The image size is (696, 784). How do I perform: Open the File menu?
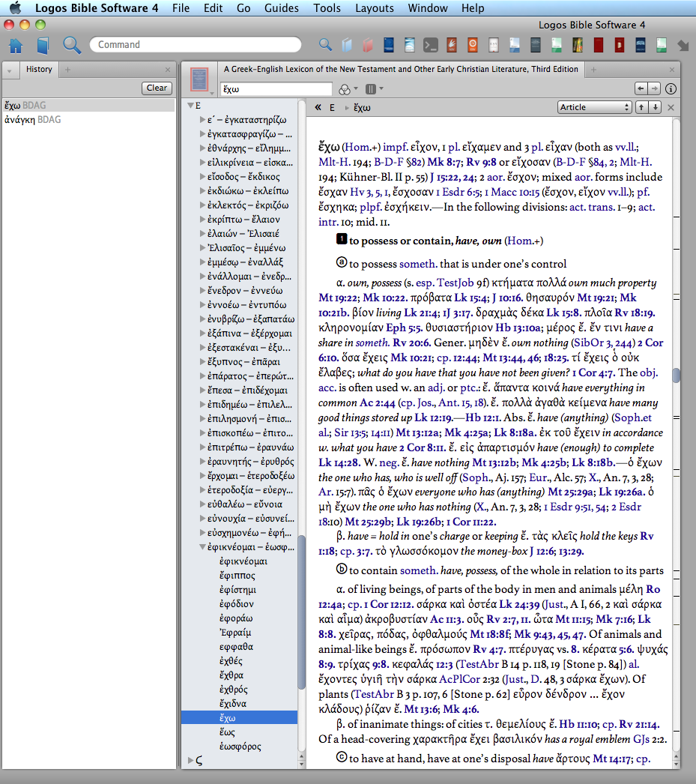pyautogui.click(x=181, y=8)
